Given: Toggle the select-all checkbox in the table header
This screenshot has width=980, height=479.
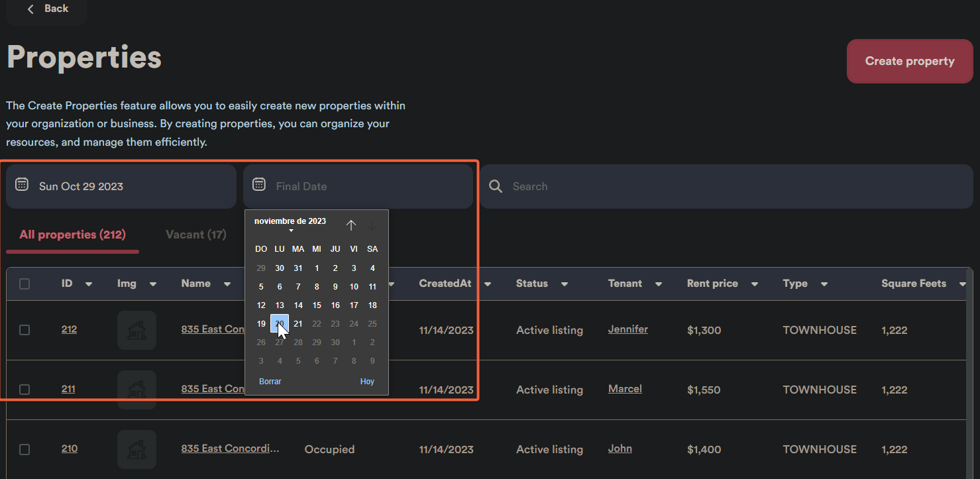Looking at the screenshot, I should point(25,284).
